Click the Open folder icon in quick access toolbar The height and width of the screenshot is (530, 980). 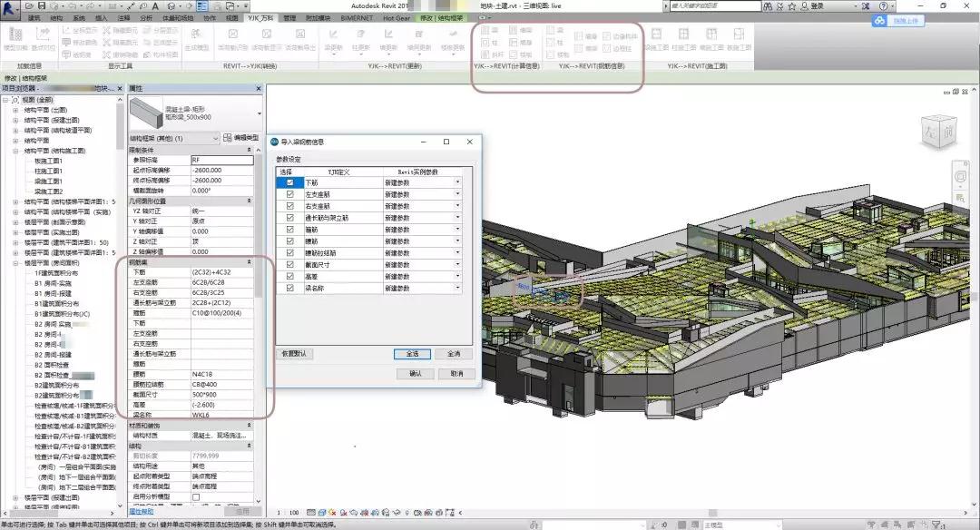click(29, 5)
